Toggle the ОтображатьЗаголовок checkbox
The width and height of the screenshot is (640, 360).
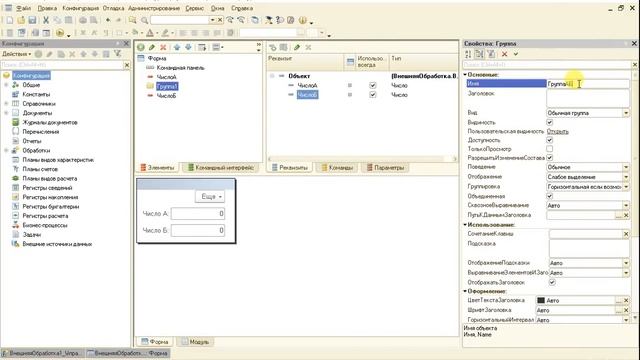point(552,282)
